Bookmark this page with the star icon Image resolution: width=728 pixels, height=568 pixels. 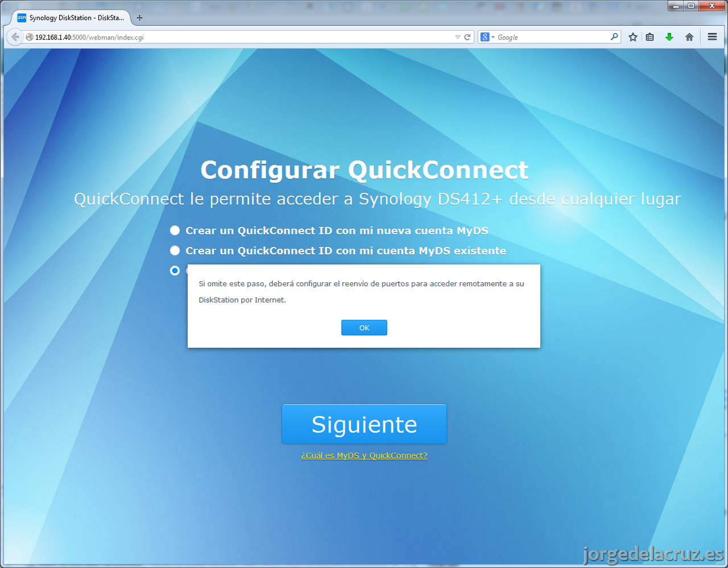(x=633, y=37)
